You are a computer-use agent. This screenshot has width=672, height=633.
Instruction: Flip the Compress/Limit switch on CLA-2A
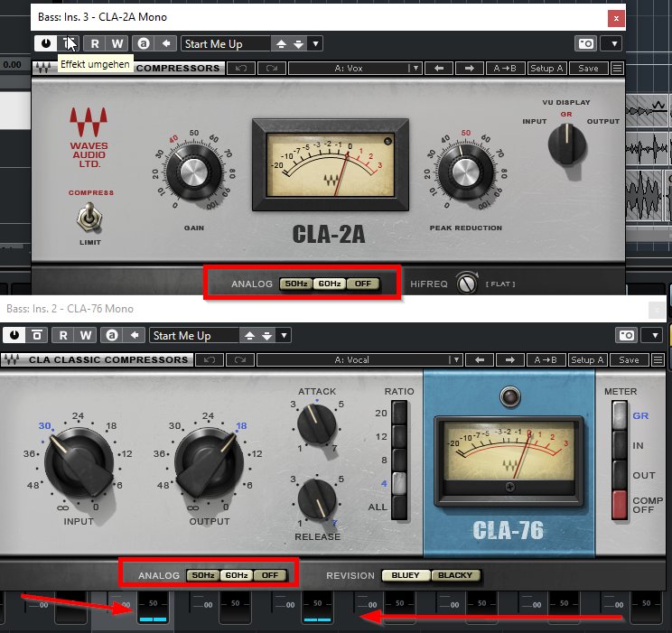click(89, 218)
